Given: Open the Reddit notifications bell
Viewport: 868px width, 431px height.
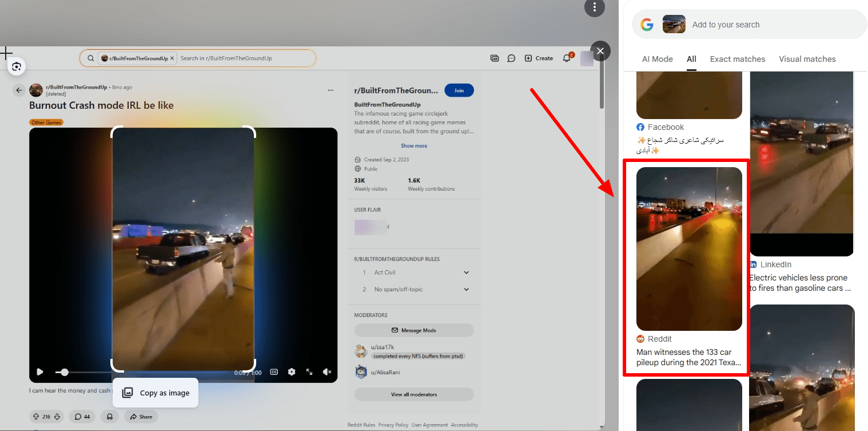Looking at the screenshot, I should click(x=567, y=58).
